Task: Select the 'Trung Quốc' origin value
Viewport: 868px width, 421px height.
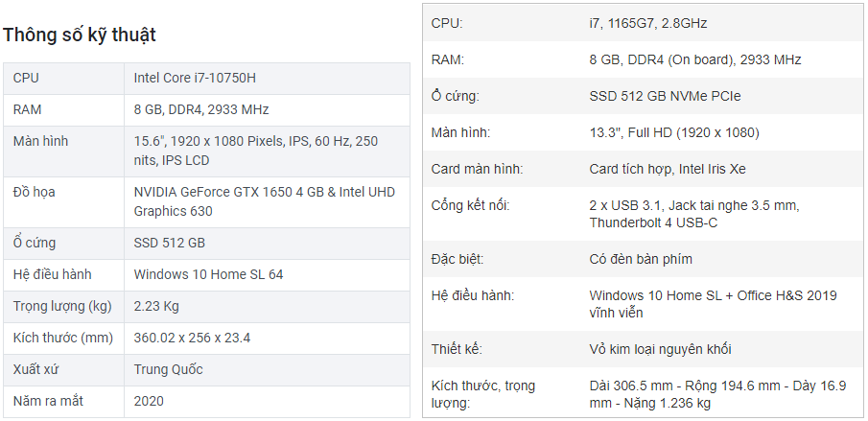Action: (168, 369)
